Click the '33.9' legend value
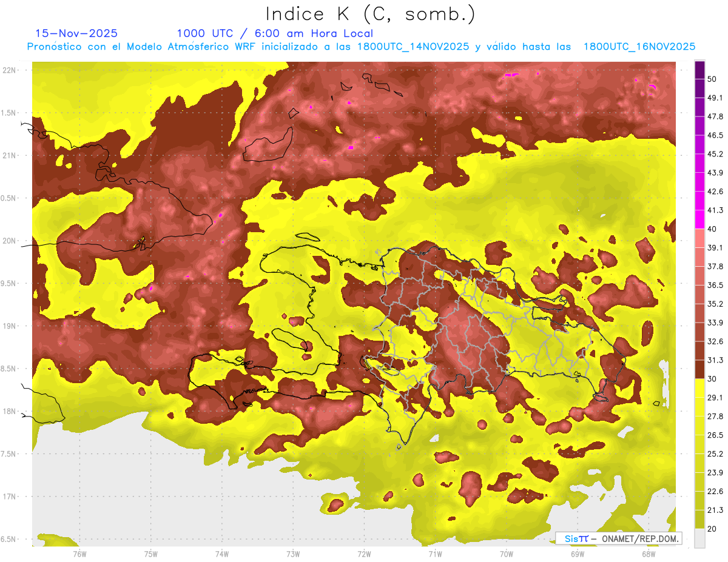The width and height of the screenshot is (728, 562). point(715,323)
